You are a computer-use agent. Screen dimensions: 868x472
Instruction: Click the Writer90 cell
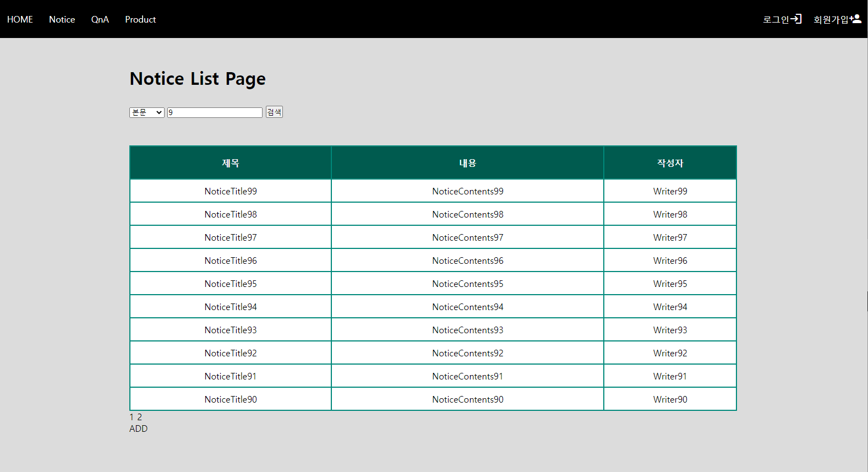tap(670, 399)
